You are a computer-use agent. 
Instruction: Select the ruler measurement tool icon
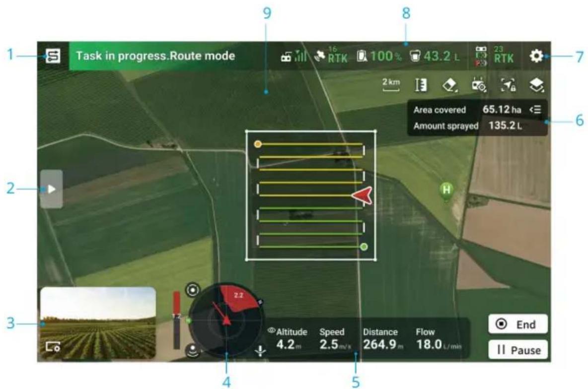(x=421, y=85)
